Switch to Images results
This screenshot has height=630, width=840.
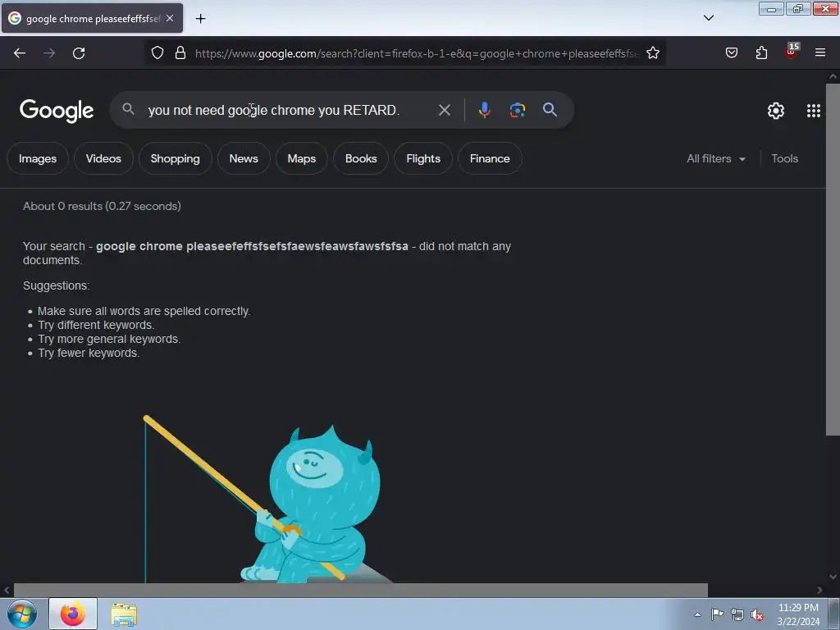click(x=38, y=158)
